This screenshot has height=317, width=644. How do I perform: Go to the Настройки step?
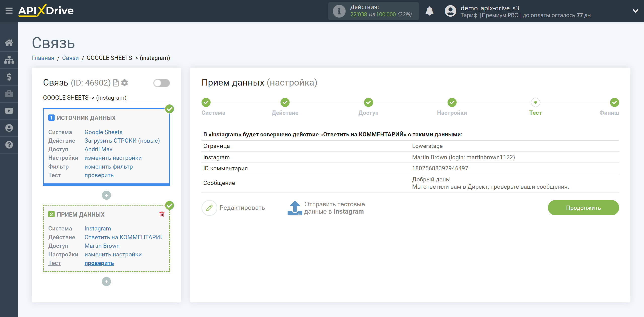point(452,102)
